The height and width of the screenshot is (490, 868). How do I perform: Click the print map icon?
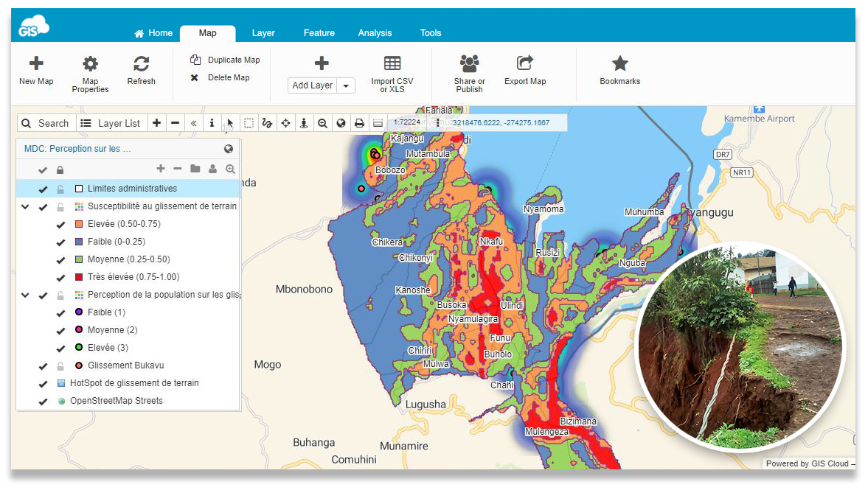tap(359, 123)
